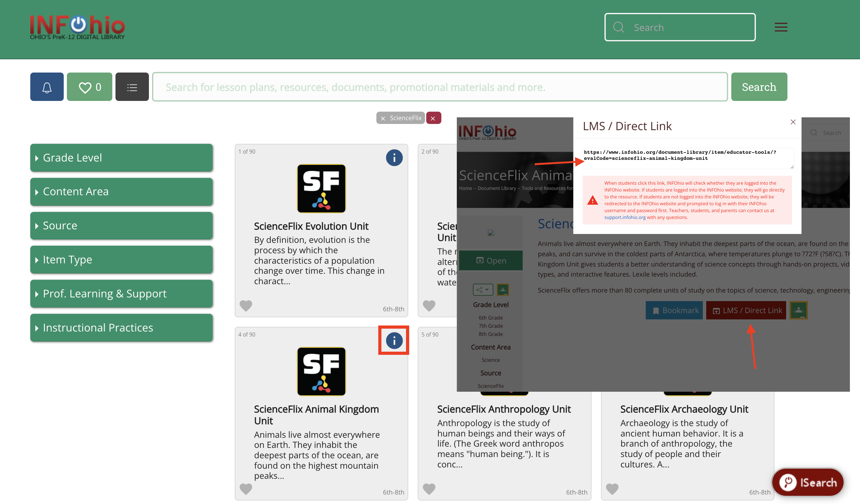Expand the Source filter
Viewport: 860px width, 504px height.
[x=121, y=226]
